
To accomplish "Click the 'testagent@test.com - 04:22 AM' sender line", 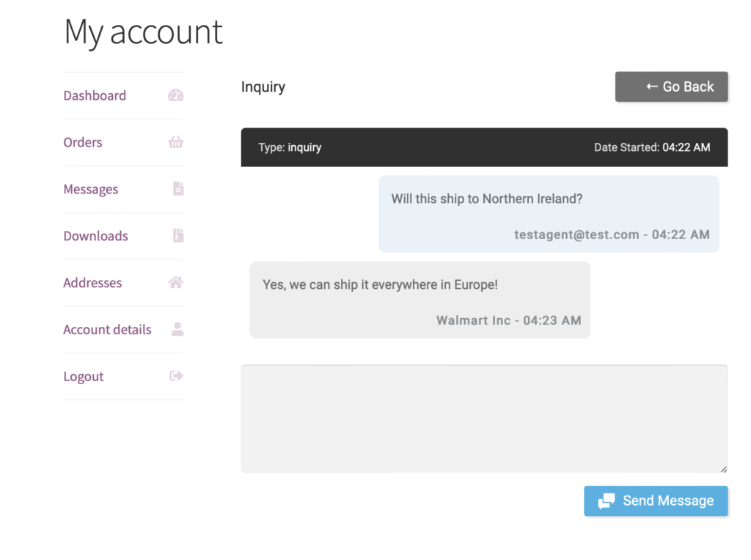I will 612,235.
